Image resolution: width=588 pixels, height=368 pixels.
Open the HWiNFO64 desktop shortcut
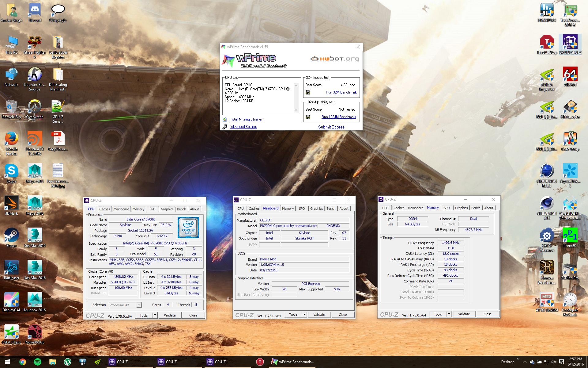(547, 13)
